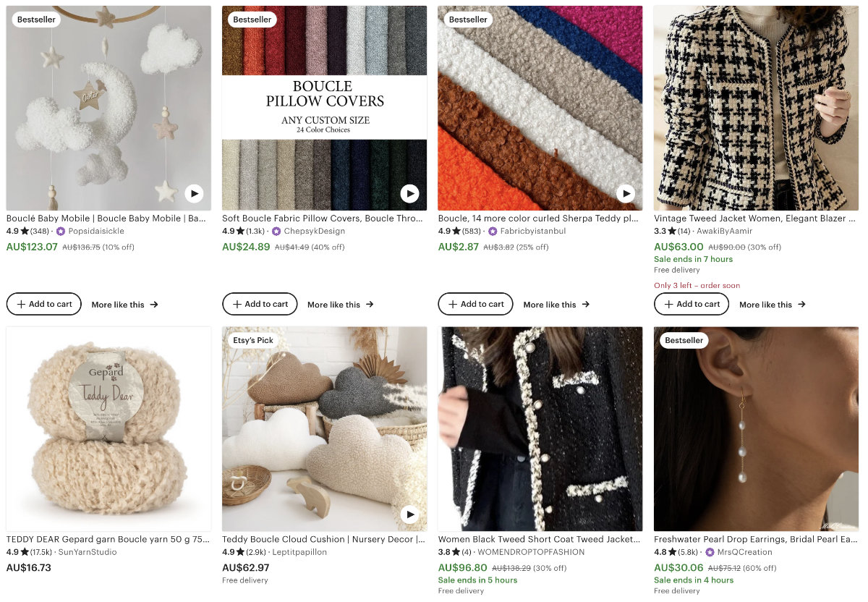868x602 pixels.
Task: Play the Teddy Boucle Cloud Cushion video
Action: coord(409,514)
